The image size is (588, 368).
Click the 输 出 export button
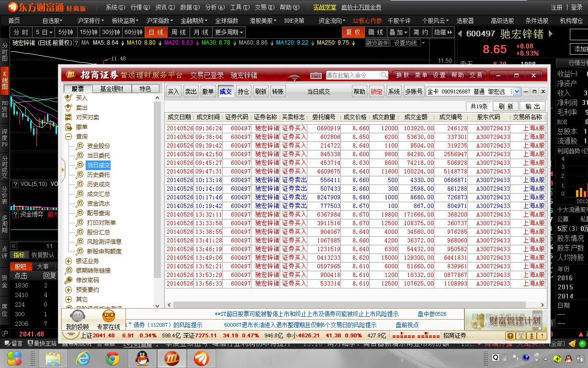(533, 106)
